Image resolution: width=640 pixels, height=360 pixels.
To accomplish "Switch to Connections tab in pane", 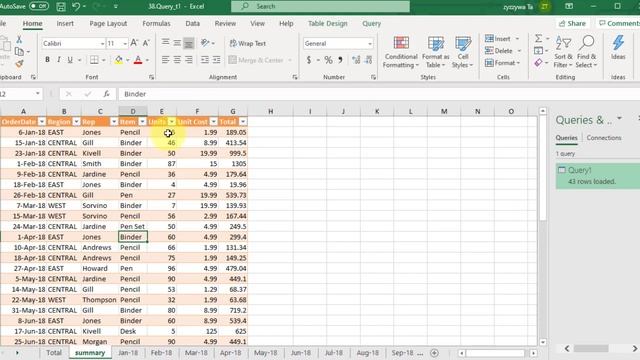I will pyautogui.click(x=604, y=138).
